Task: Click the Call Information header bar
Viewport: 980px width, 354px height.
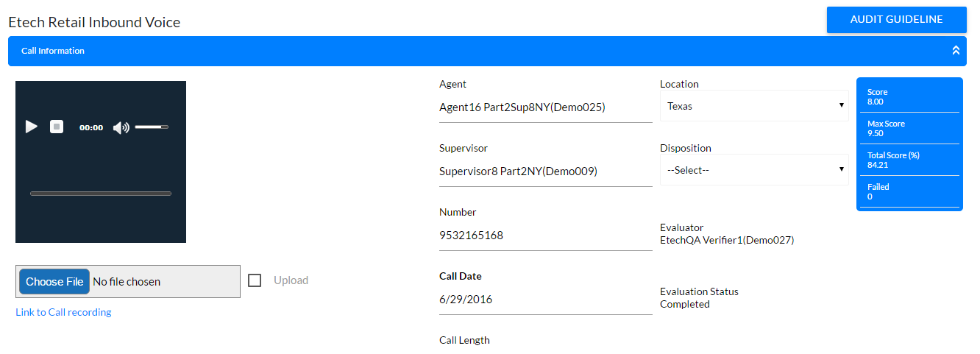Action: pos(487,51)
